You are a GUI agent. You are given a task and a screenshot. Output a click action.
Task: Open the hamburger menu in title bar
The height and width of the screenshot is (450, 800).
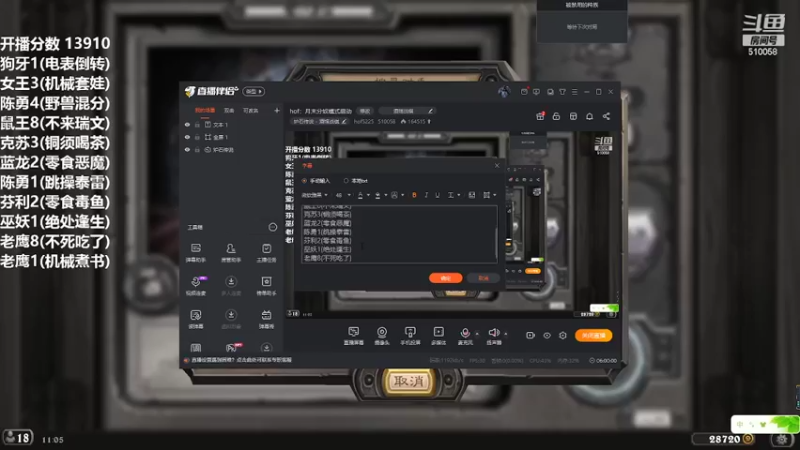click(x=574, y=92)
